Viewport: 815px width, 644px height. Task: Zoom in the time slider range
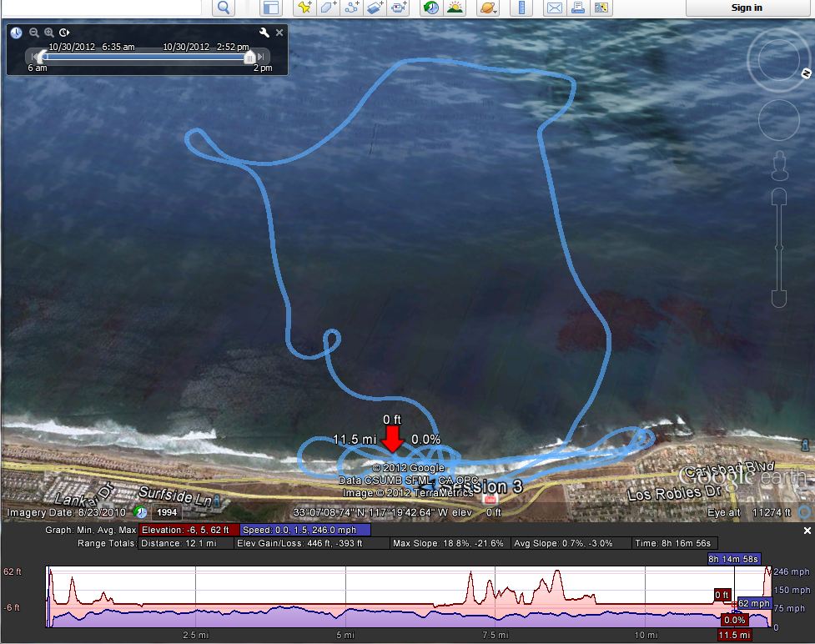(49, 33)
